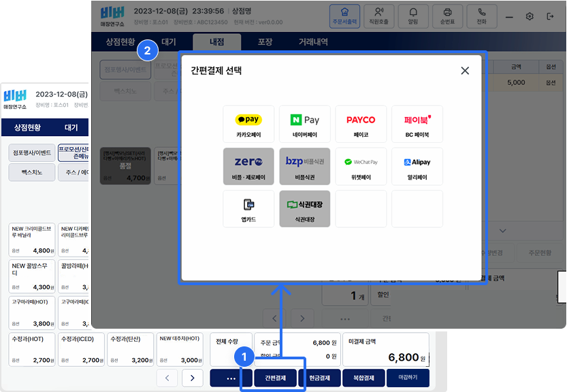Choose Alipay (알리페이) payment
569x392 pixels.
pos(417,166)
